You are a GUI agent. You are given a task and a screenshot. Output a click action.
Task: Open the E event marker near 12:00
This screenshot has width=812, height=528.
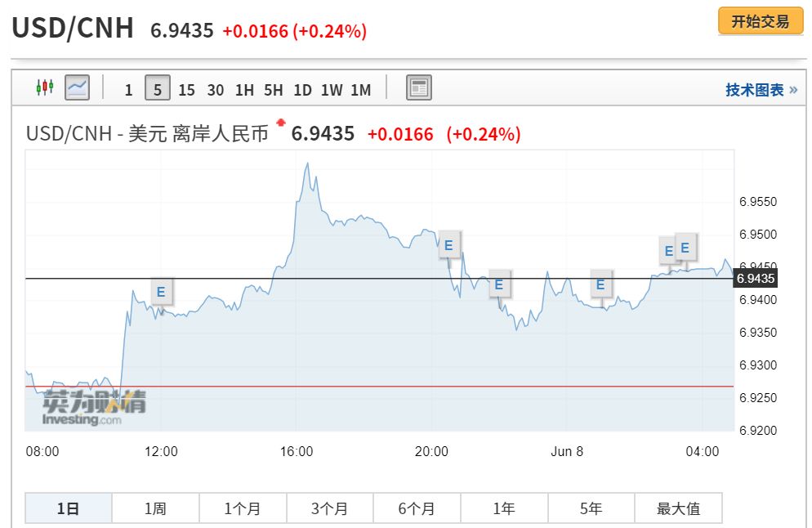(x=161, y=291)
